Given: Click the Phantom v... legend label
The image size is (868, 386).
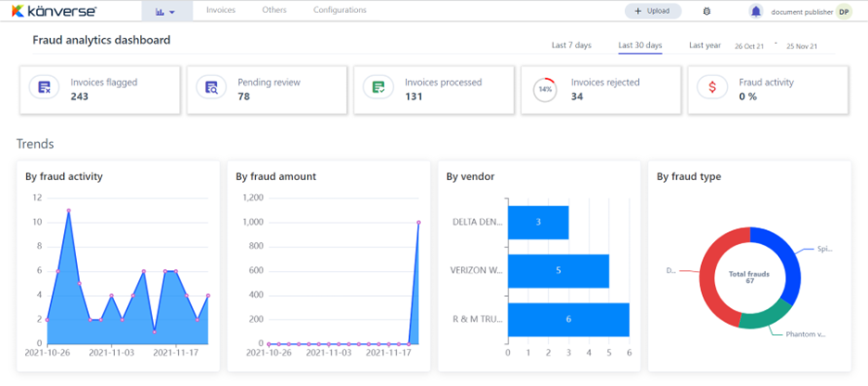Looking at the screenshot, I should (806, 335).
